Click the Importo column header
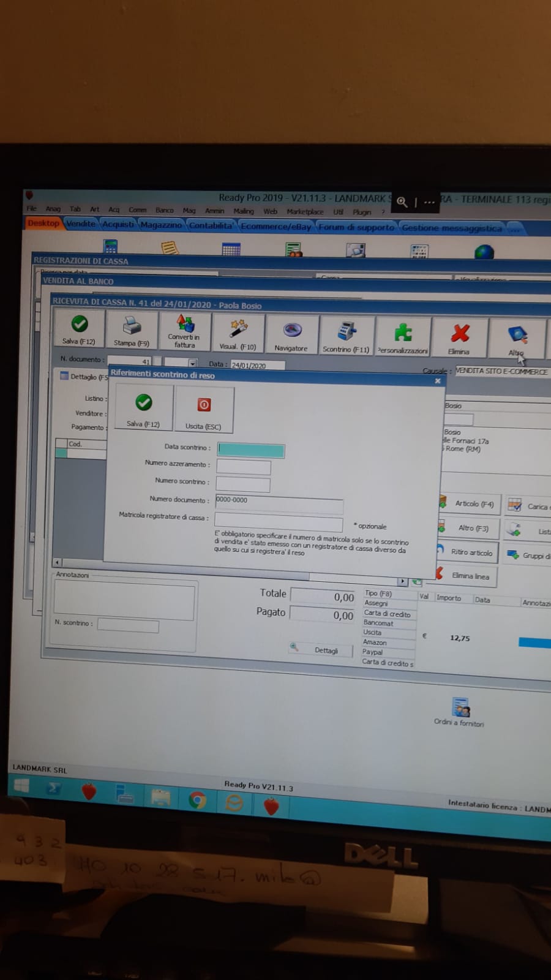This screenshot has height=980, width=551. coord(453,598)
